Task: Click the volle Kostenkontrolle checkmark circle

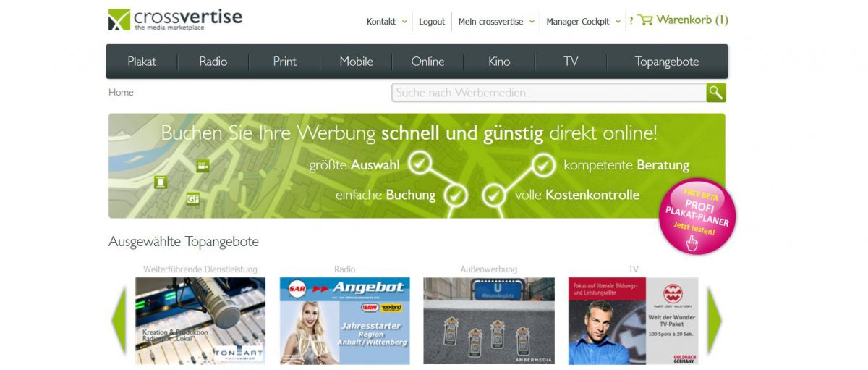Action: point(493,194)
